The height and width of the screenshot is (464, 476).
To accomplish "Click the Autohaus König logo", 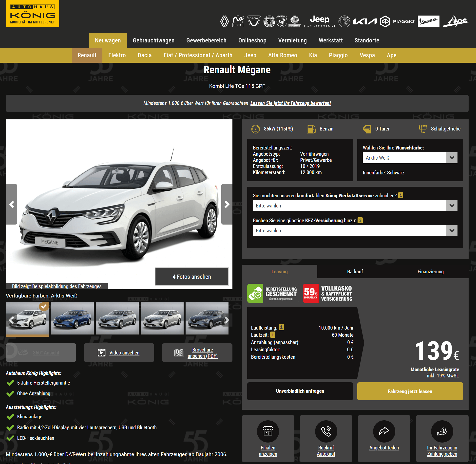I will tap(33, 14).
